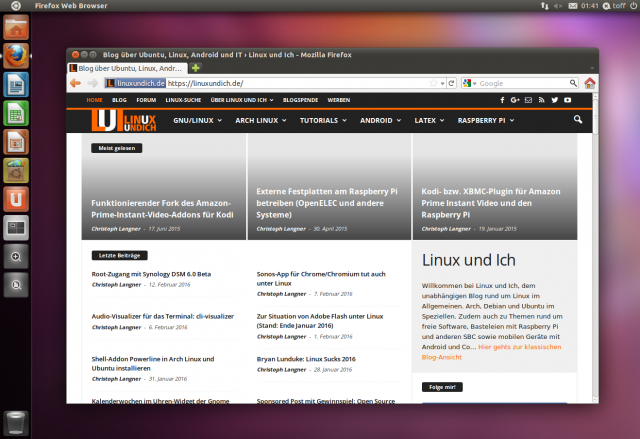Open the Trash in the launcher
640x439 pixels.
click(15, 421)
